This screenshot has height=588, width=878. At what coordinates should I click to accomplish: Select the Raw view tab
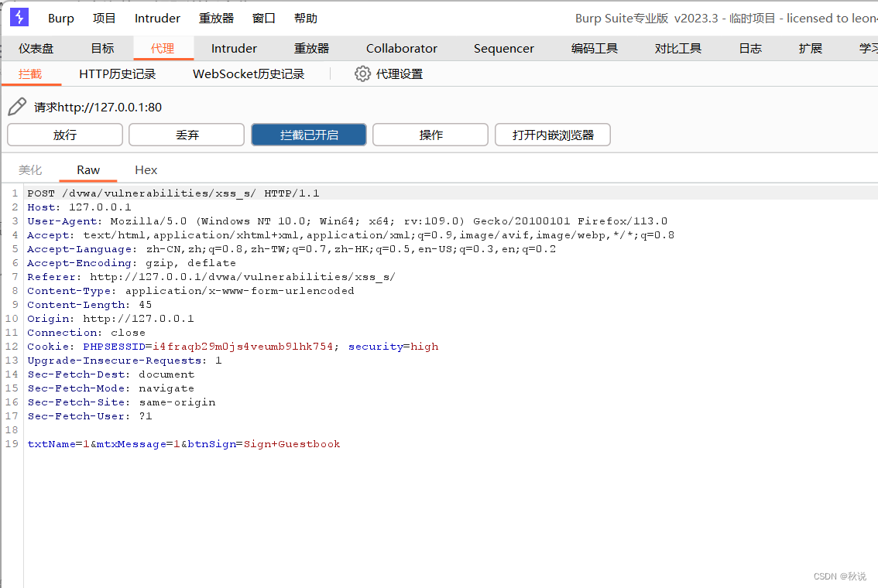(88, 170)
